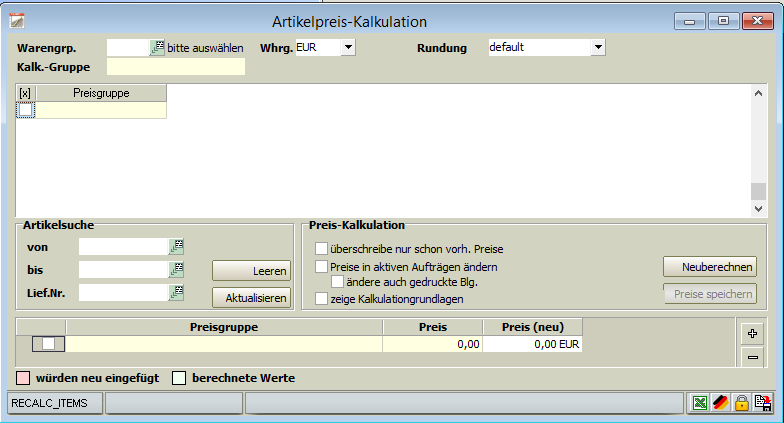The height and width of the screenshot is (423, 784).
Task: Click the minus button to remove a row
Action: pos(752,357)
